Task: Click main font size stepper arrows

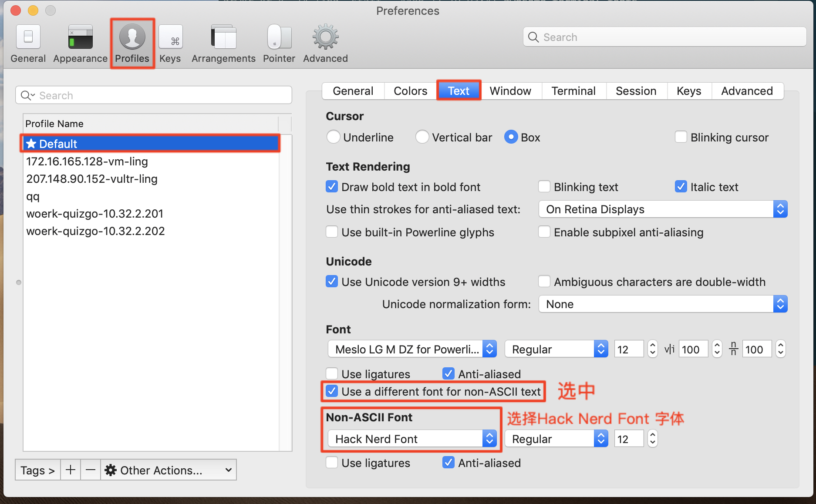Action: pyautogui.click(x=652, y=349)
